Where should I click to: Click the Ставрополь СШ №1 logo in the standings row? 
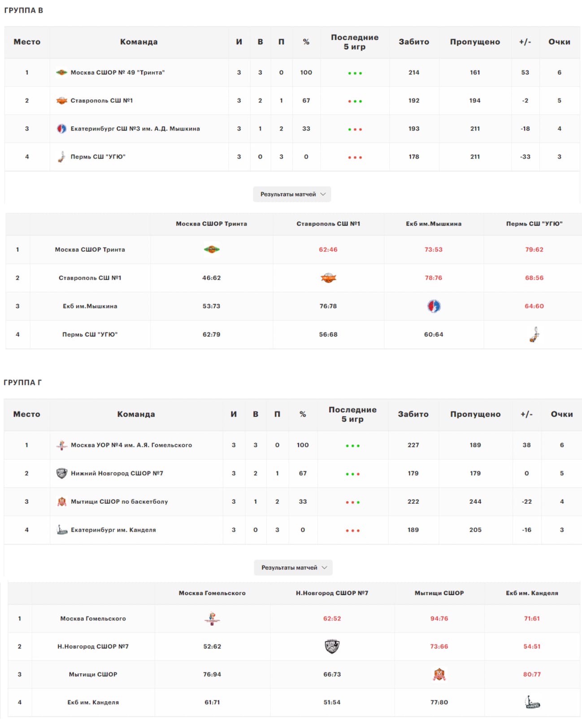[x=61, y=101]
